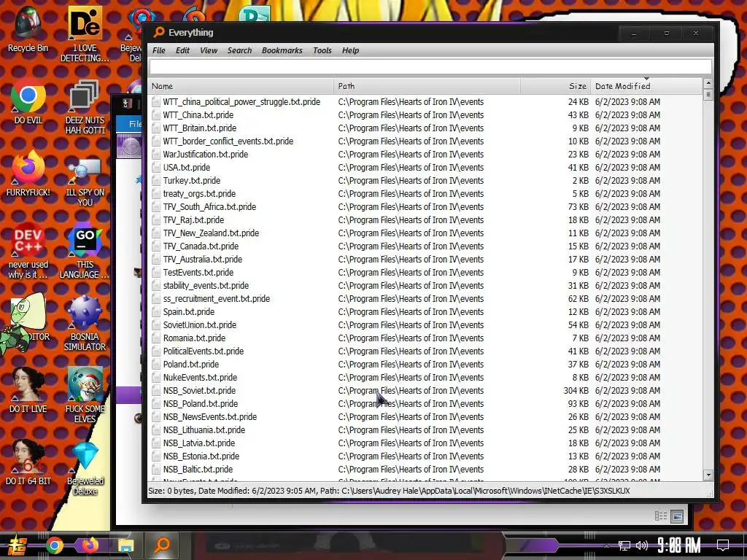Click the Everything search input field
The height and width of the screenshot is (560, 747).
(x=430, y=66)
